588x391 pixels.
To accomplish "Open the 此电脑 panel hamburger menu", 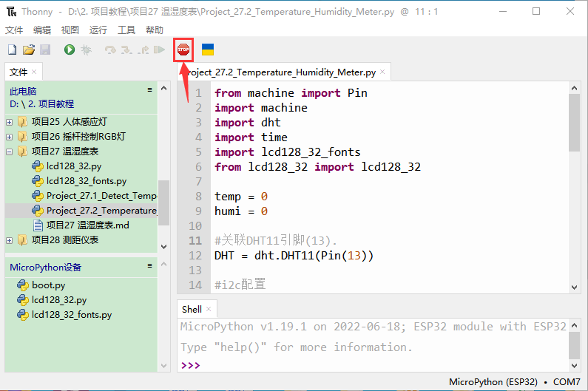I will pos(149,90).
